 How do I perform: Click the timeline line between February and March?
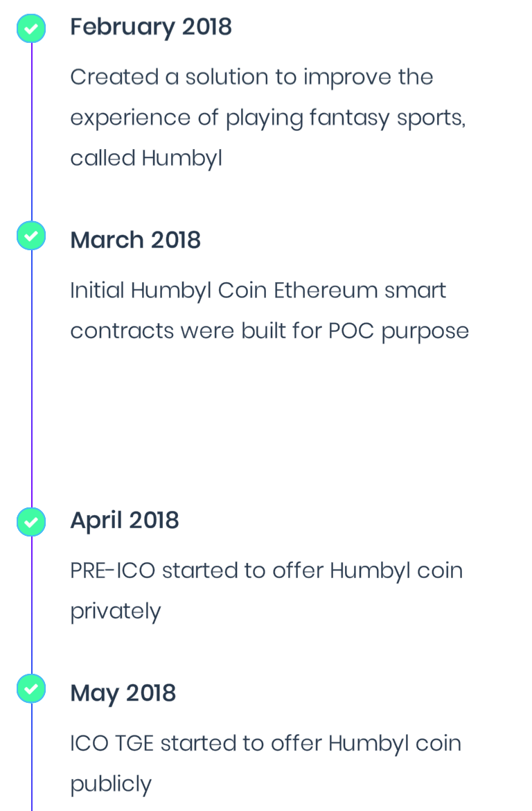pos(32,132)
